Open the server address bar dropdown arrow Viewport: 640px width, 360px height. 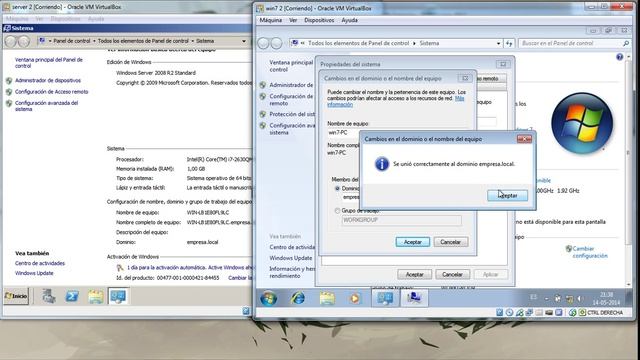click(244, 41)
